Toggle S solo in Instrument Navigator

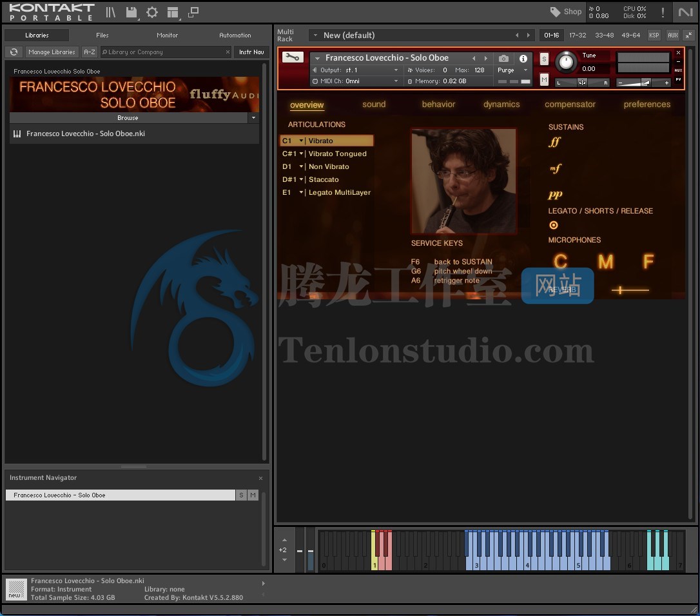241,495
